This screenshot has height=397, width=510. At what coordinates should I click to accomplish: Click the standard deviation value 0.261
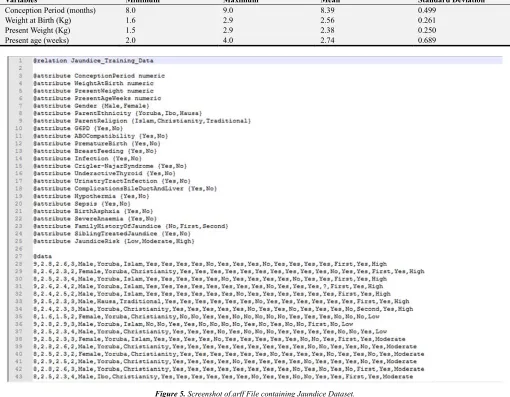click(x=427, y=20)
